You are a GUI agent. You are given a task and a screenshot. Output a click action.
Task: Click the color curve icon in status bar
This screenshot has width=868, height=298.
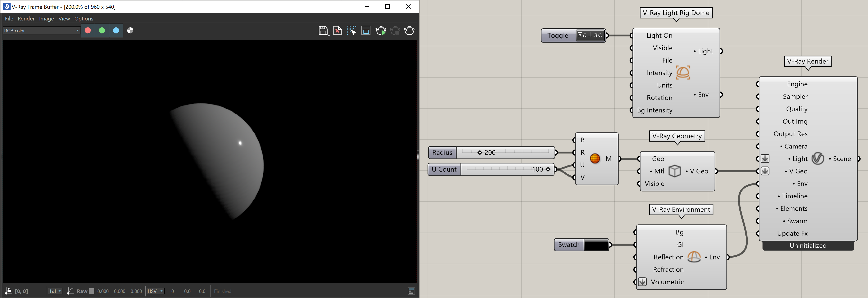70,291
